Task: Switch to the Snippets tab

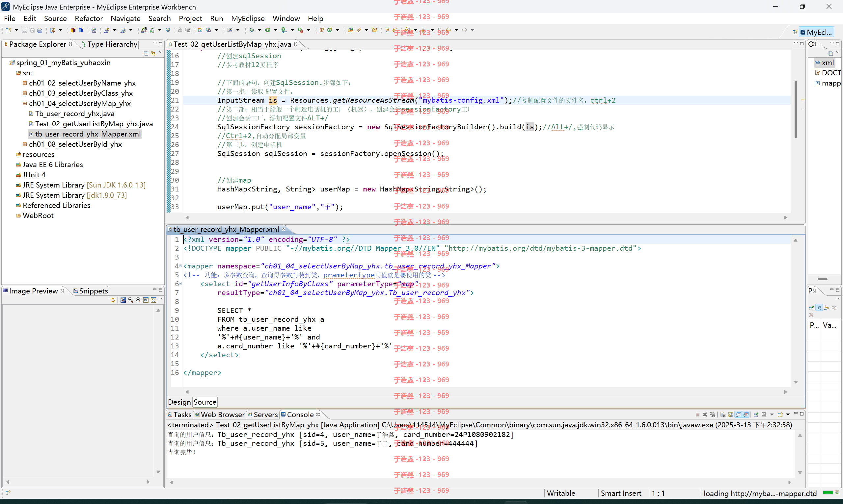Action: pyautogui.click(x=91, y=291)
